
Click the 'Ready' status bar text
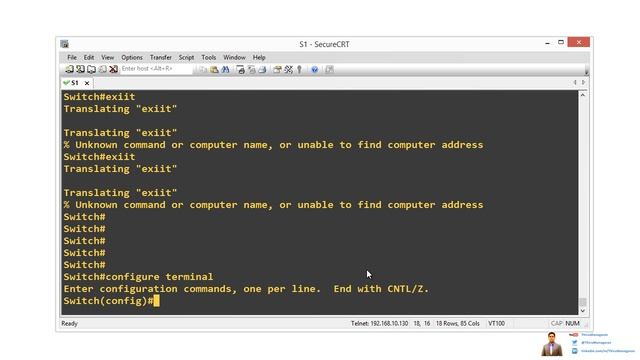(69, 324)
